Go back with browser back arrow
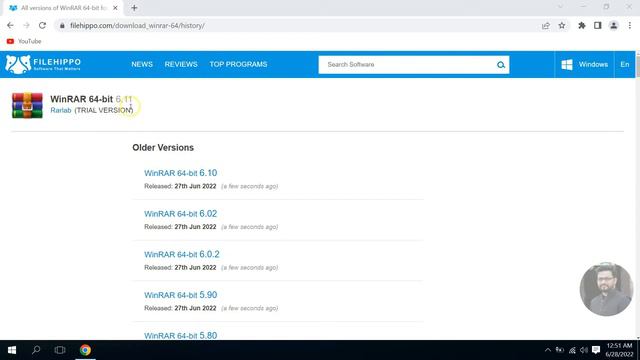Viewport: 640px width, 360px height. pos(10,25)
